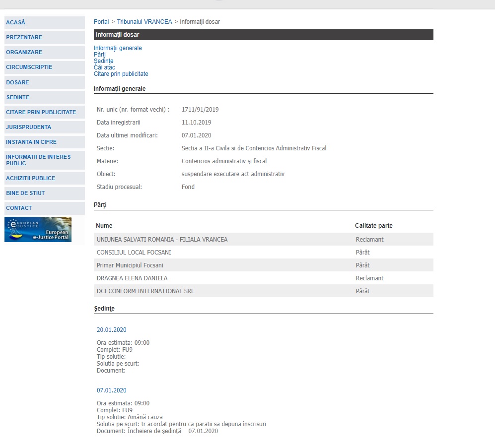
Task: Open the 20.01.2020 hearing date link
Action: pos(111,330)
